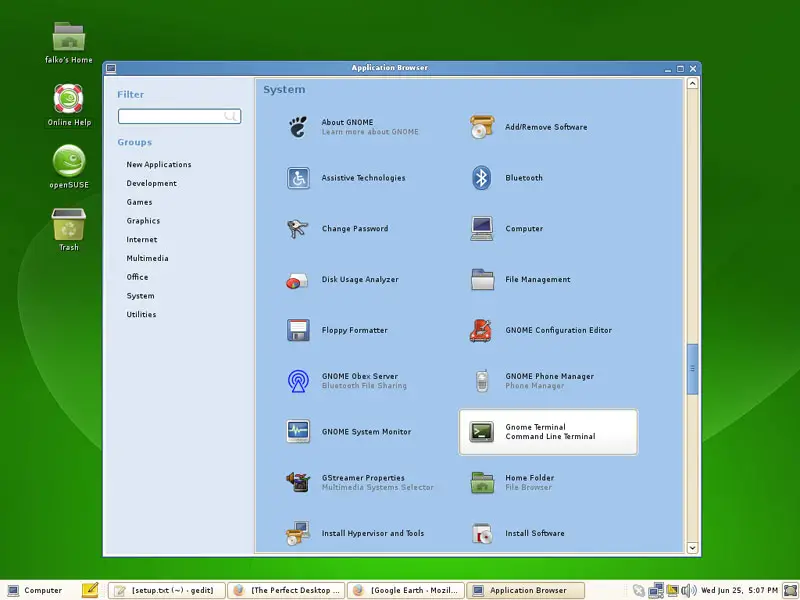Image resolution: width=800 pixels, height=600 pixels.
Task: Click the "Install Hypervisor and Tools" label
Action: 372,533
